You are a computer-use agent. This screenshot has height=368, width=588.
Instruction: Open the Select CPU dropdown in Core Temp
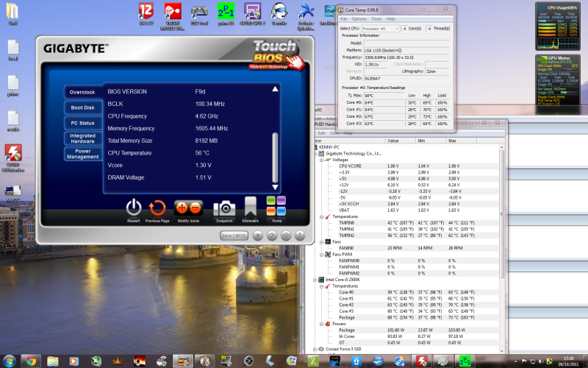tap(381, 29)
